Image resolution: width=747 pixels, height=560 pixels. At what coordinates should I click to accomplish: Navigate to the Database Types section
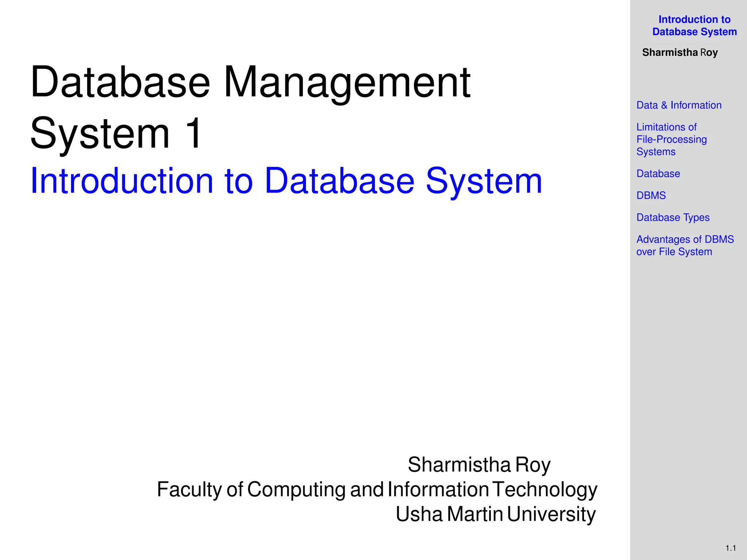673,218
